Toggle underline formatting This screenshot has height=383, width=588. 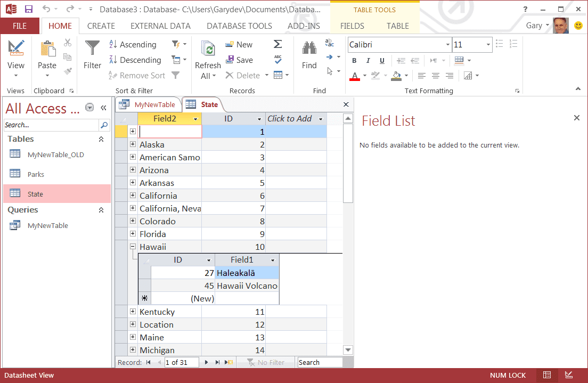click(x=382, y=60)
